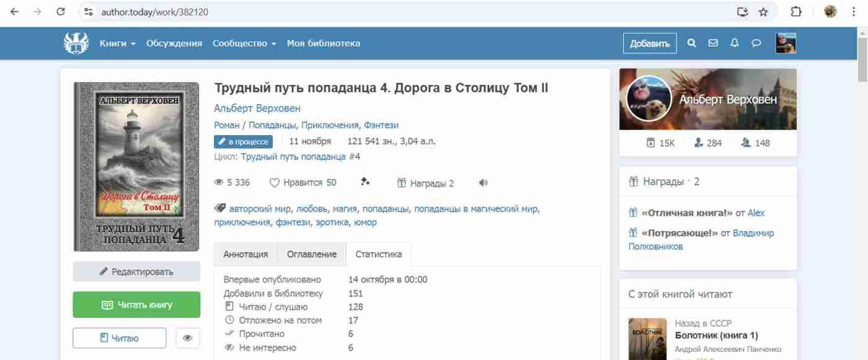Like the book via Нравится heart

[303, 183]
